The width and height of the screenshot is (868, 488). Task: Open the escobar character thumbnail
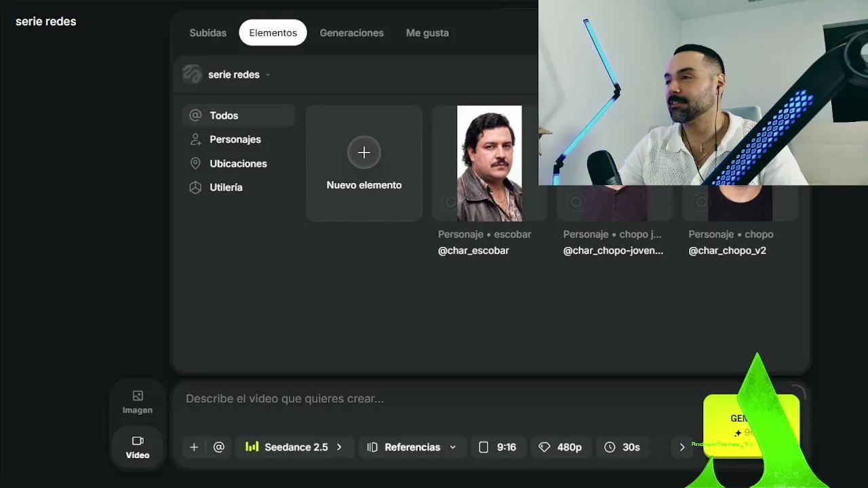tap(489, 163)
